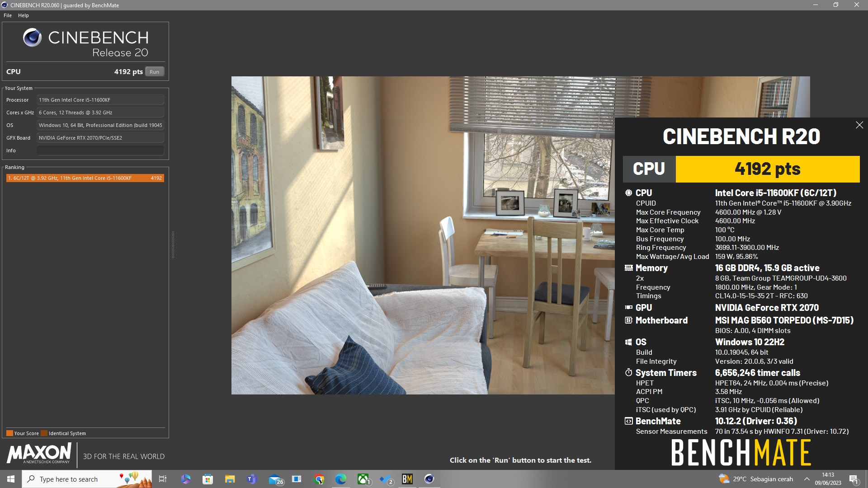Screen dimensions: 868x488
Task: Open the clock showing 14:13
Action: point(828,479)
